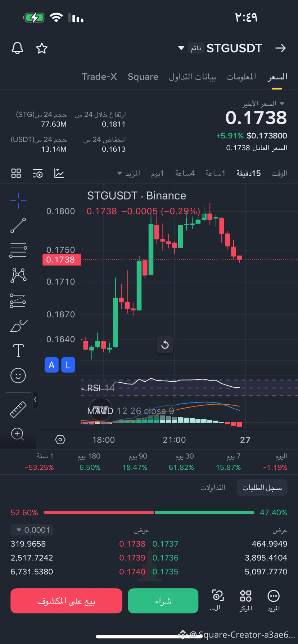Tap bid price 0.1737 in order book
This screenshot has width=298, height=644.
pos(166,544)
